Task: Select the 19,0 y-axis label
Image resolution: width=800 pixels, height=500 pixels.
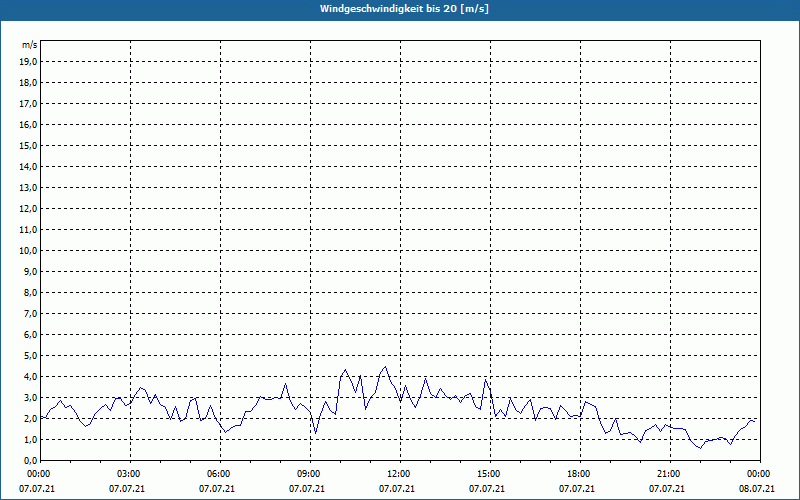Action: (28, 62)
